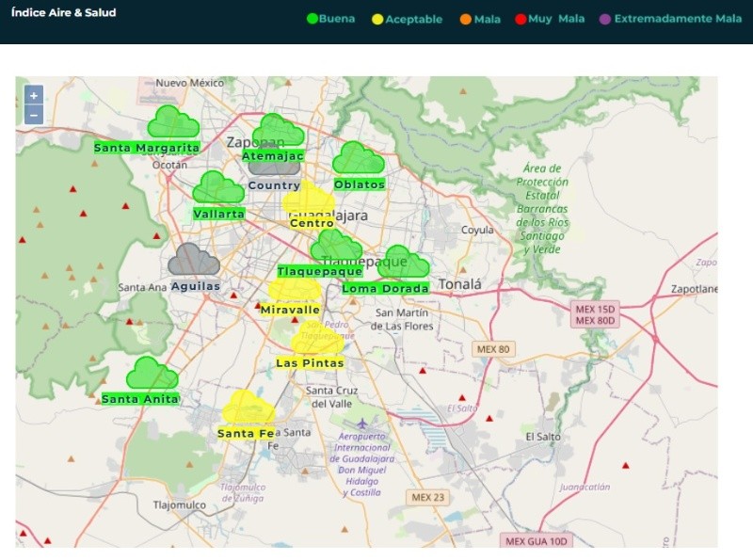Screen dimensions: 753x560
Task: Select the Santa Anita green cloud
Action: [152, 374]
